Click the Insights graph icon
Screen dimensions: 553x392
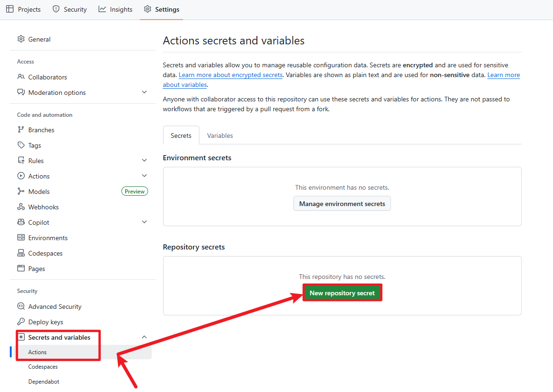(102, 9)
